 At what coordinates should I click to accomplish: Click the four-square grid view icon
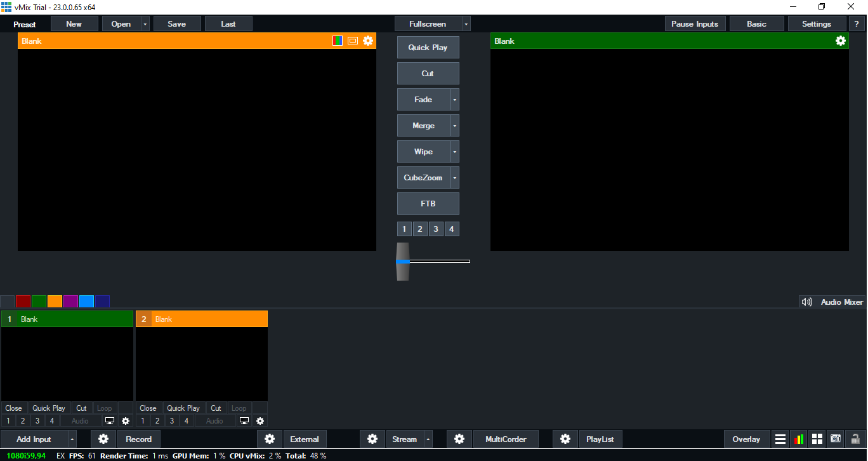pyautogui.click(x=817, y=439)
